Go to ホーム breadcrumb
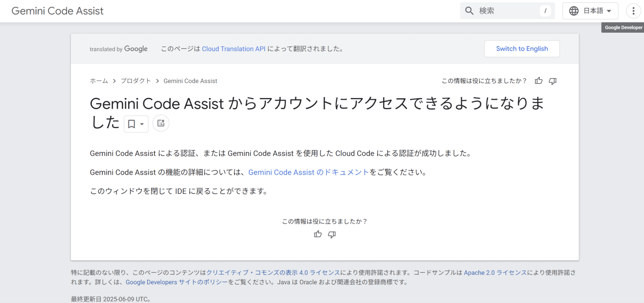Viewport: 644px width, 303px height. point(99,81)
